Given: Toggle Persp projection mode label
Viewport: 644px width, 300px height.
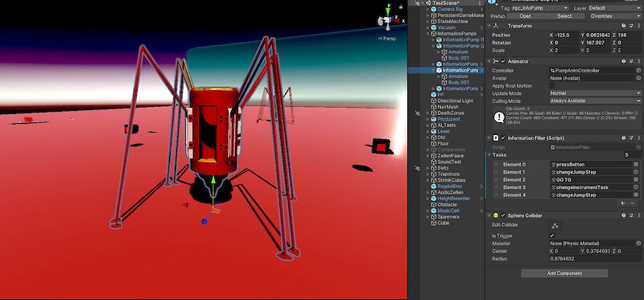Looking at the screenshot, I should (387, 39).
